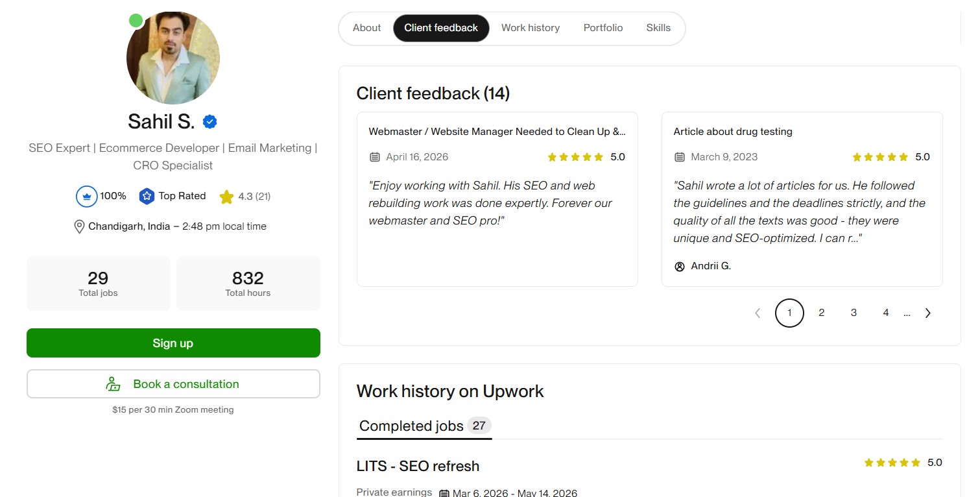Click the five-star rating on Webmaster review
980x497 pixels.
tap(575, 157)
